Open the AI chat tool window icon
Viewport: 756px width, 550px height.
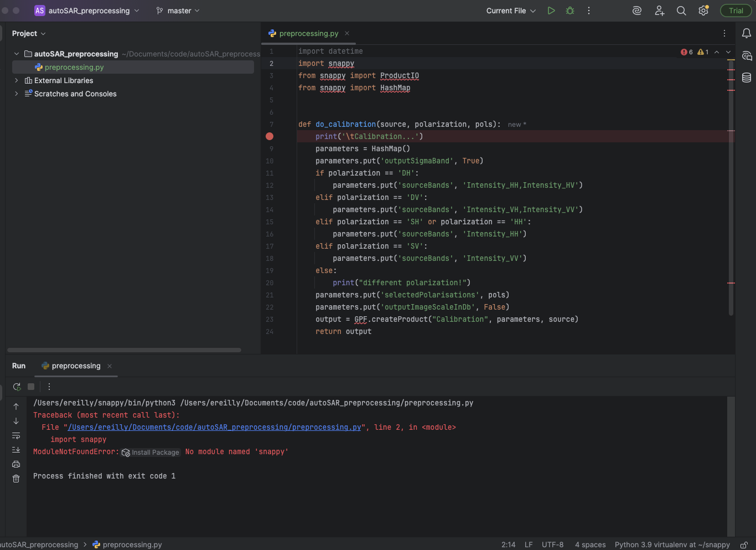[x=747, y=55]
